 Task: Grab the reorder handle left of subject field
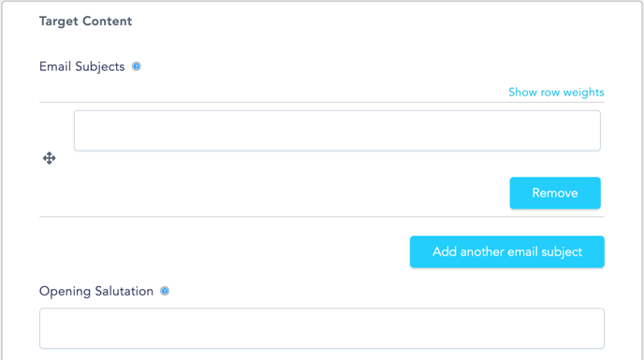(x=50, y=158)
